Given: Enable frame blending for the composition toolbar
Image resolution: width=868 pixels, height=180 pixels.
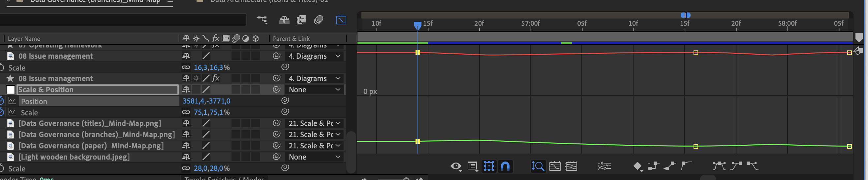Looking at the screenshot, I should [301, 20].
